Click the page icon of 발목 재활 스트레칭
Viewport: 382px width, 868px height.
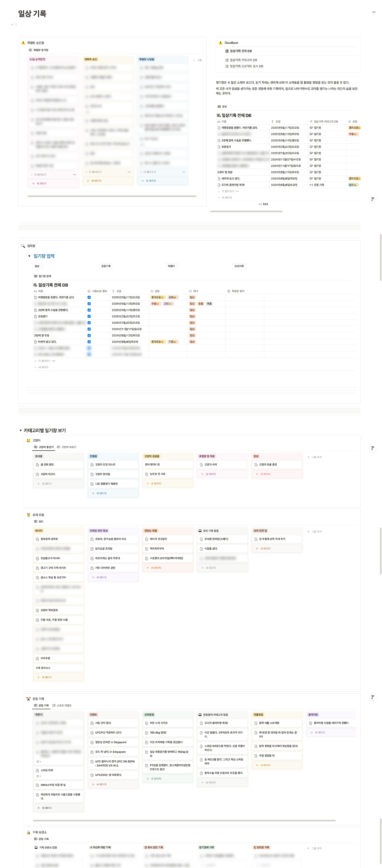click(256, 723)
